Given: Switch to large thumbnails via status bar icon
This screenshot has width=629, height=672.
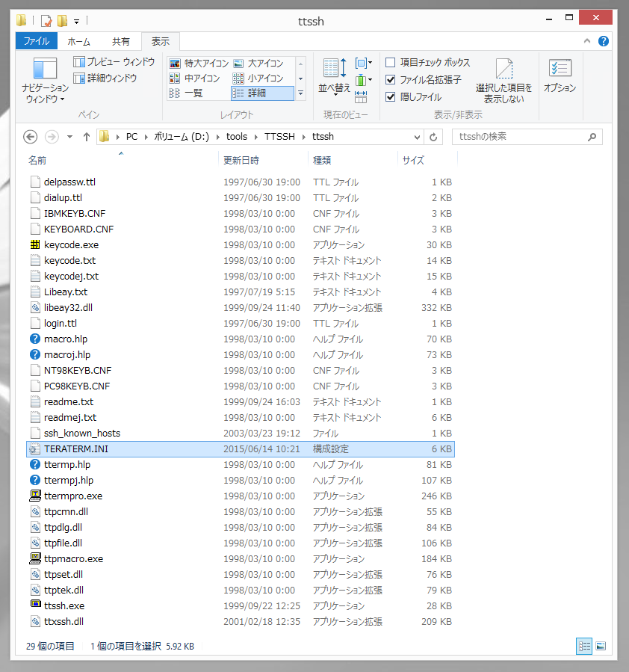Looking at the screenshot, I should pyautogui.click(x=601, y=647).
